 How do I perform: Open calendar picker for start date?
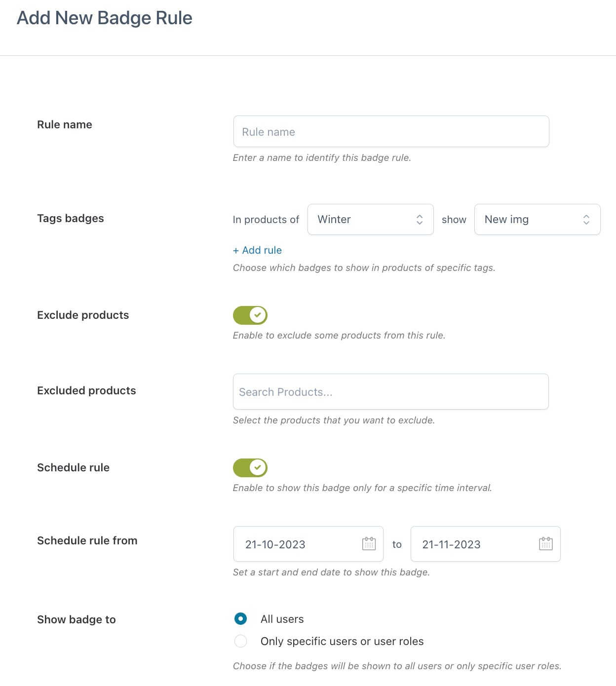point(369,544)
